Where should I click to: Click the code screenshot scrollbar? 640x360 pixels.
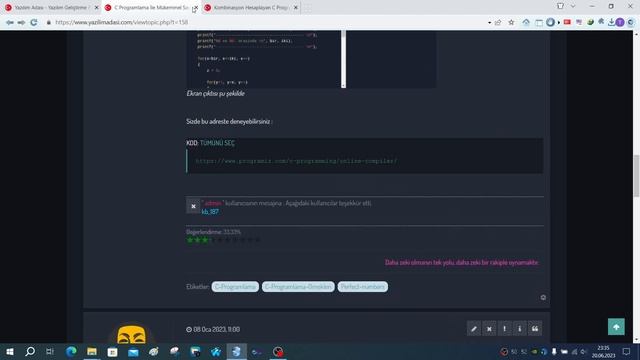[x=343, y=59]
